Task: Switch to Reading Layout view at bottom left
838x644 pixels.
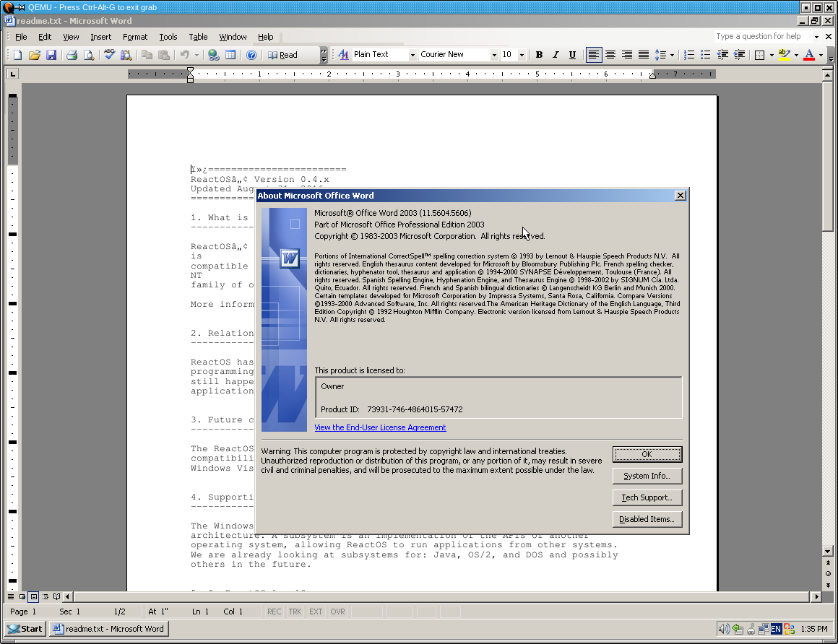Action: coord(56,596)
